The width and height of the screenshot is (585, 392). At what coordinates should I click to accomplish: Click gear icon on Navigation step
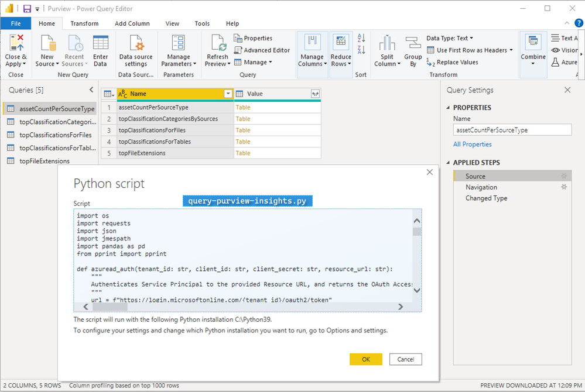(564, 187)
